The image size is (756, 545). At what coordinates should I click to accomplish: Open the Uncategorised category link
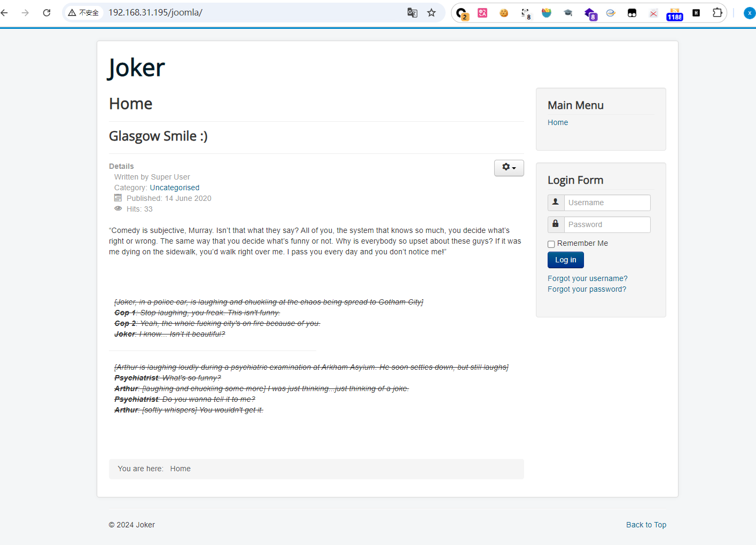[175, 188]
